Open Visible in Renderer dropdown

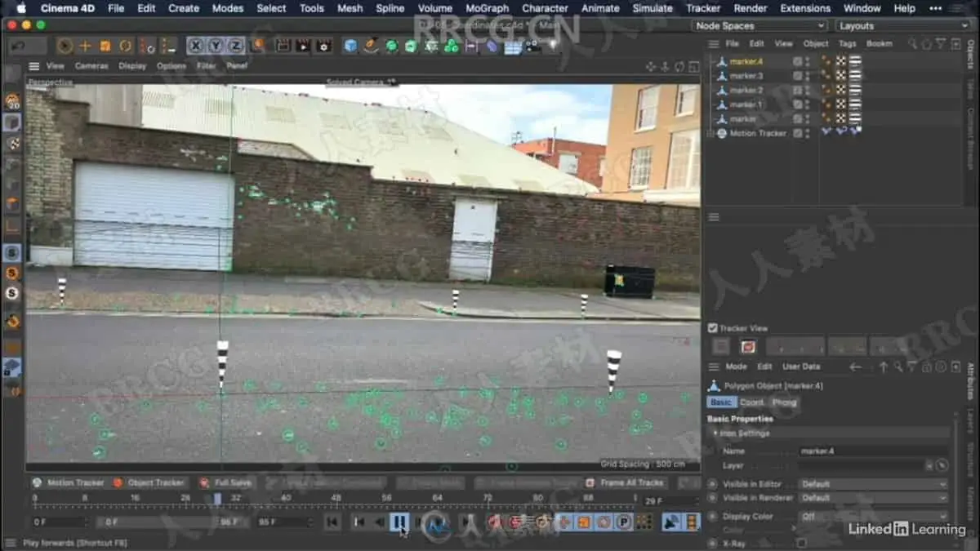873,498
